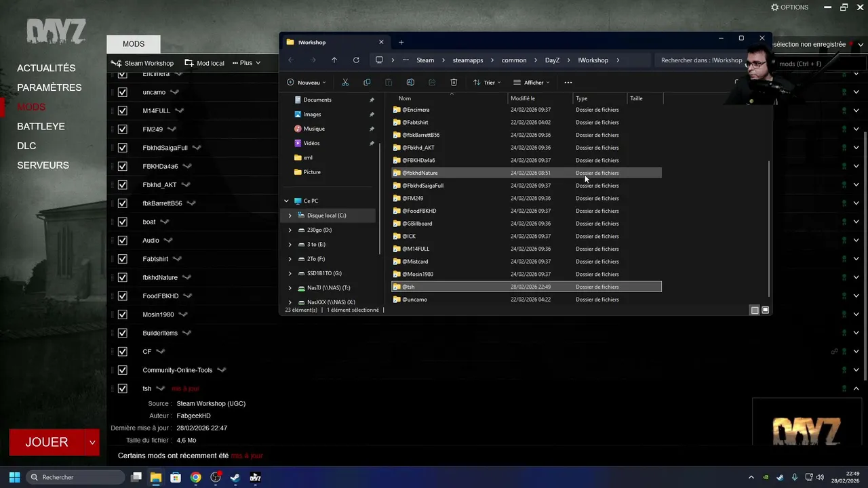Disable the FbkhdSaigaFull mod checkbox
The height and width of the screenshot is (488, 868).
pos(123,148)
